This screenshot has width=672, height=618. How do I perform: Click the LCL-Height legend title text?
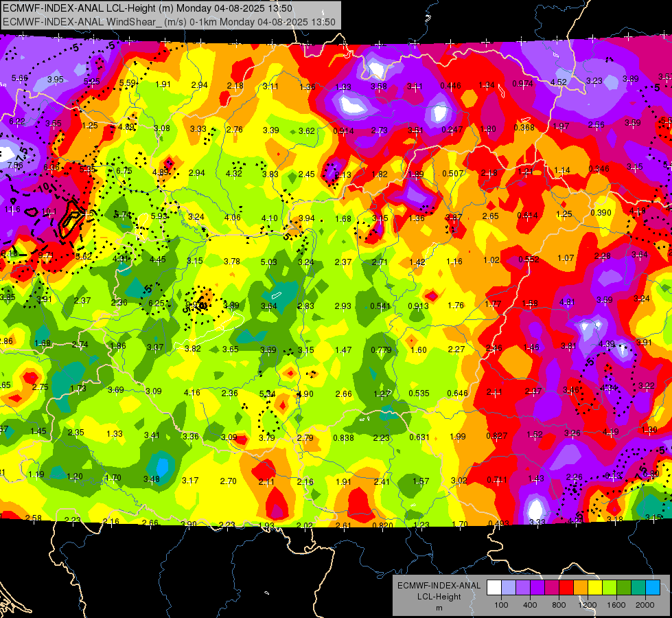439,597
